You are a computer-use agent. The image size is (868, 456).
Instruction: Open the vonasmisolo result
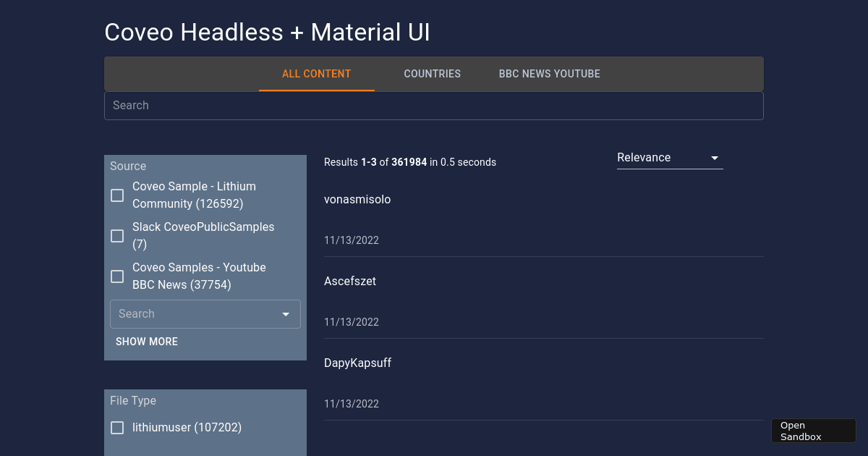point(357,200)
